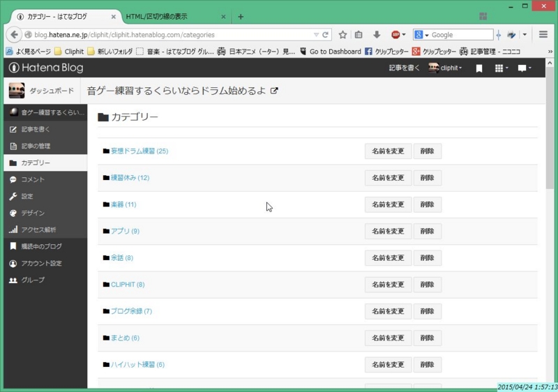Open the 練習休み (12) category

pyautogui.click(x=130, y=177)
